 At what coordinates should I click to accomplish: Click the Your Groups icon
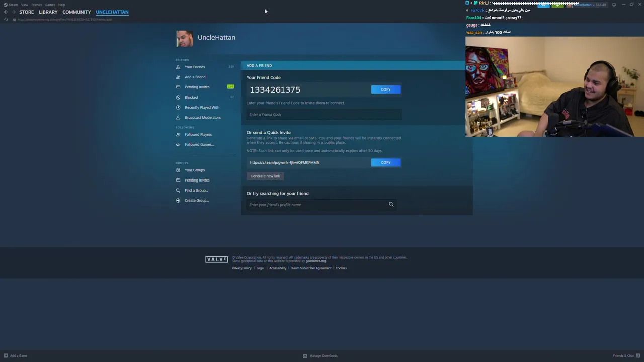tap(178, 170)
